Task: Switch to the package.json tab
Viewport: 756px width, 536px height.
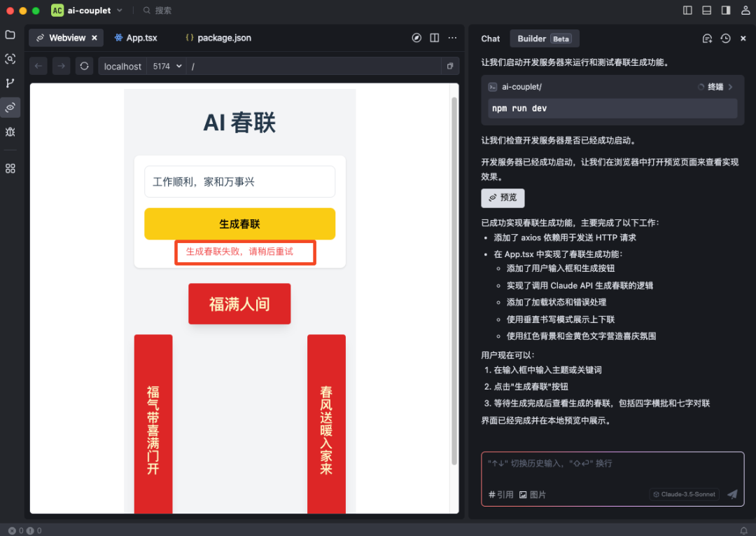Action: (218, 38)
